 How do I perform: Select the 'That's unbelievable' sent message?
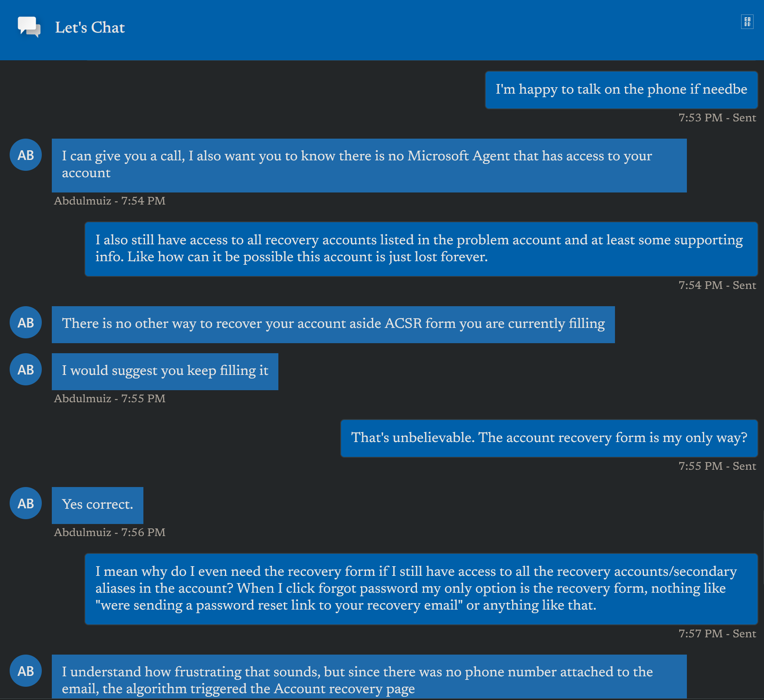pos(549,438)
